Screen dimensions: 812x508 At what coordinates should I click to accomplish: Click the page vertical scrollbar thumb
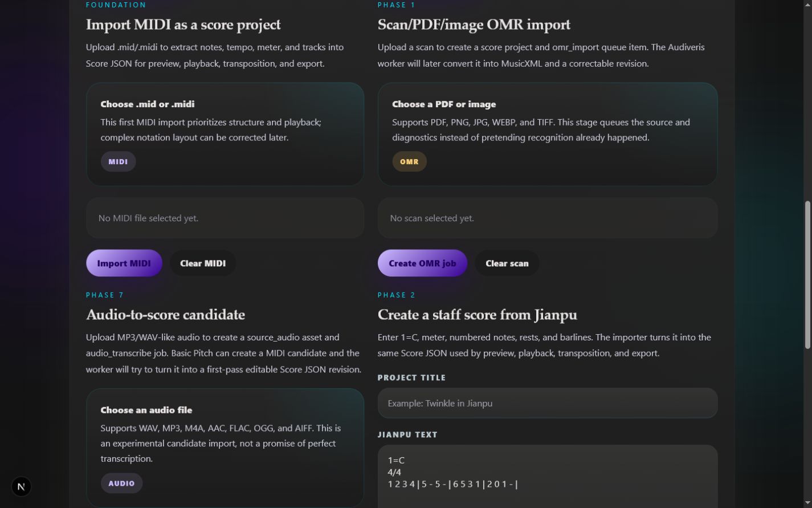(x=807, y=275)
